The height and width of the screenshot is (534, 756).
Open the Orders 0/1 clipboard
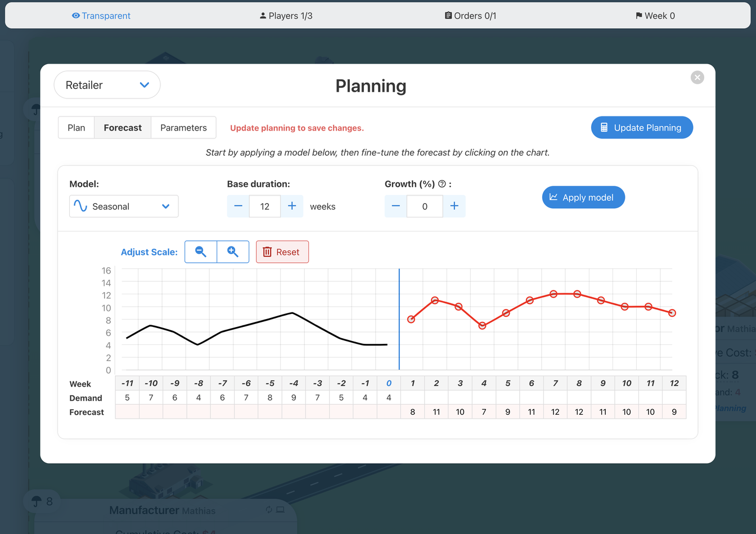[470, 16]
